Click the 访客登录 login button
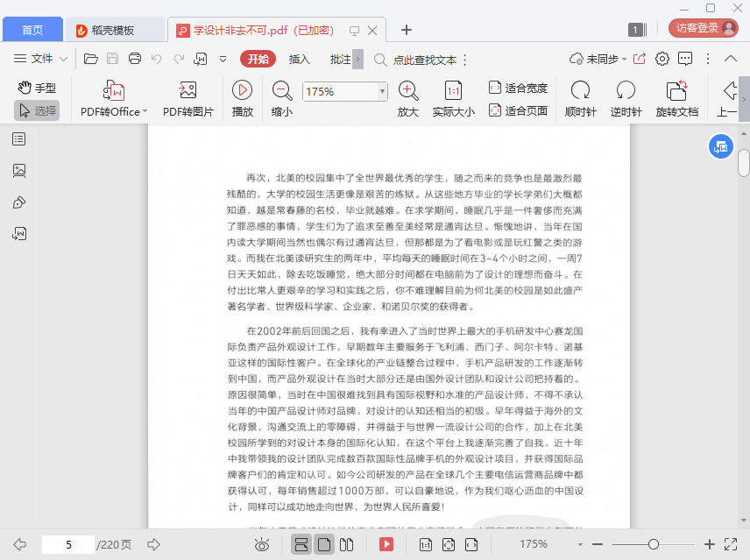750x560 pixels. [x=703, y=28]
